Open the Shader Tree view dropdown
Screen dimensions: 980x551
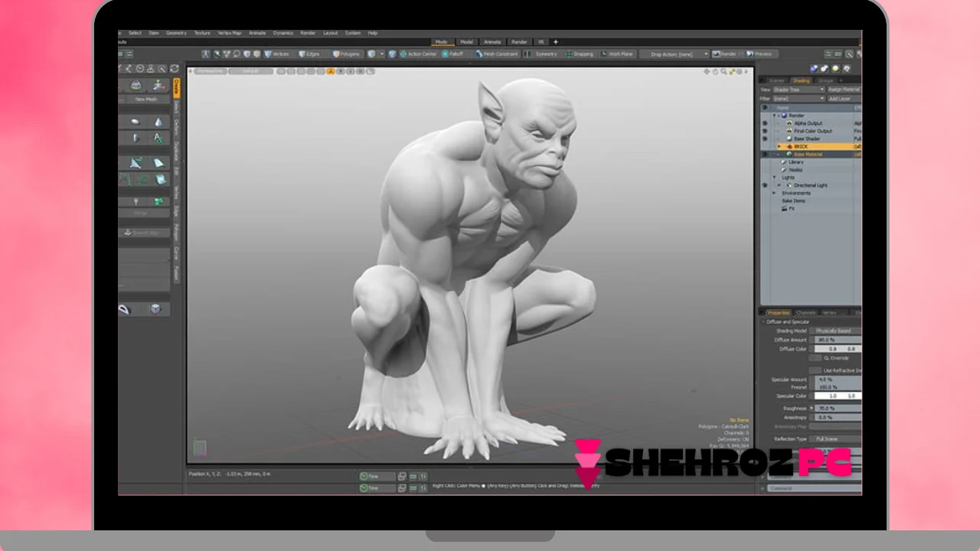(799, 90)
